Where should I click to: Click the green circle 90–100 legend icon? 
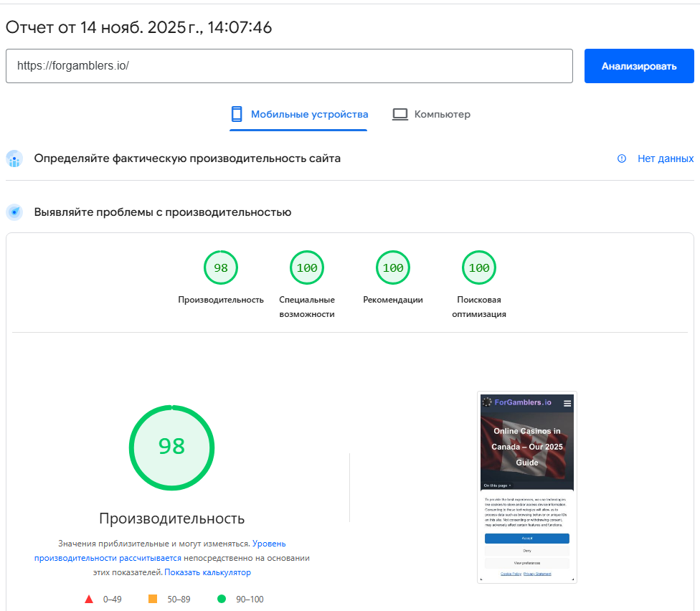pyautogui.click(x=222, y=599)
